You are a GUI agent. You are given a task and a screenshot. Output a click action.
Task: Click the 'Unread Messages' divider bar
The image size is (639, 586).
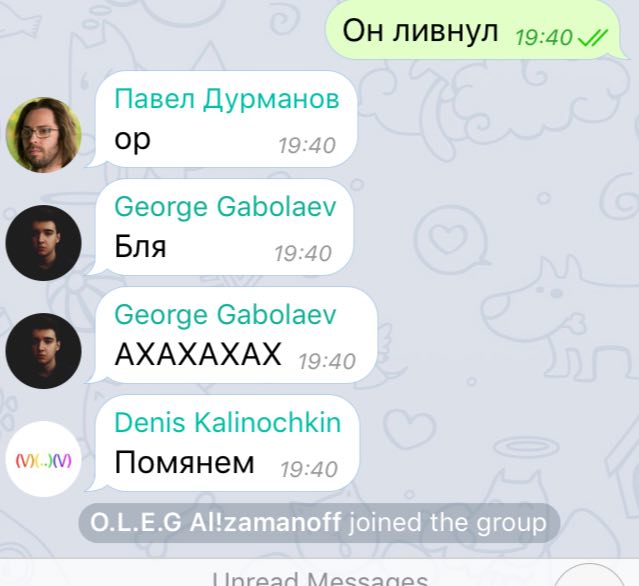(320, 573)
